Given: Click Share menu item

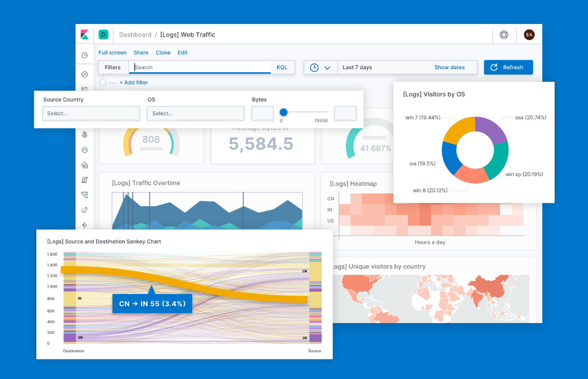Looking at the screenshot, I should pos(141,53).
